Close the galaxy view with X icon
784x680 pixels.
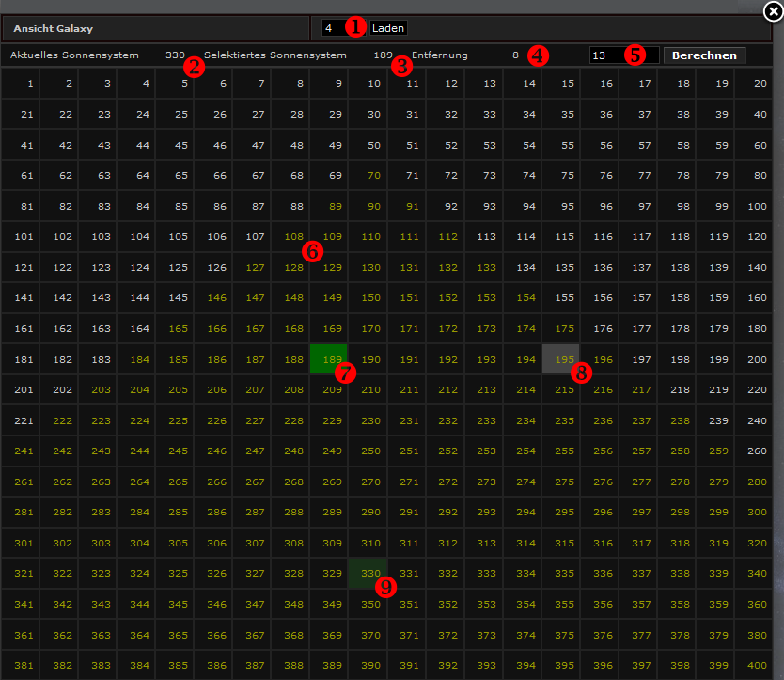[x=773, y=11]
